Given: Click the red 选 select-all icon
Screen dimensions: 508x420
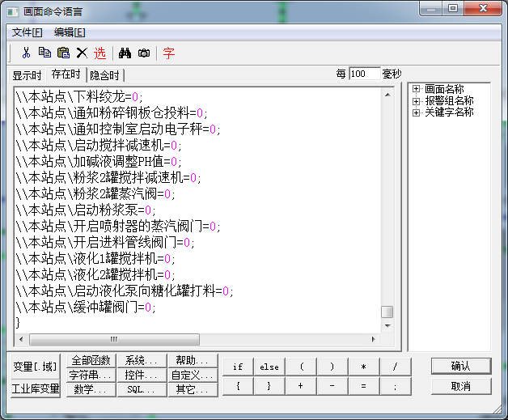Looking at the screenshot, I should (x=99, y=53).
